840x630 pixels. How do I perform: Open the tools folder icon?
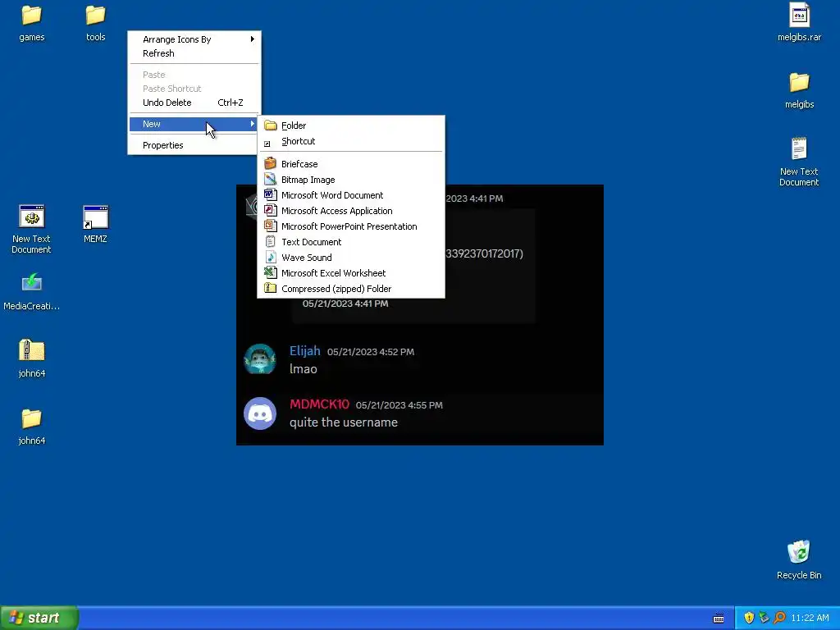95,16
